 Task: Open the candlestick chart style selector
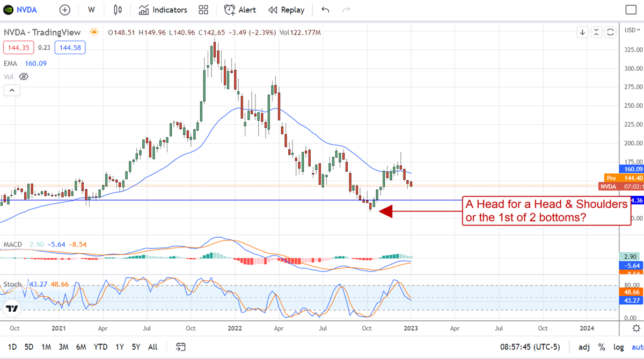click(118, 10)
